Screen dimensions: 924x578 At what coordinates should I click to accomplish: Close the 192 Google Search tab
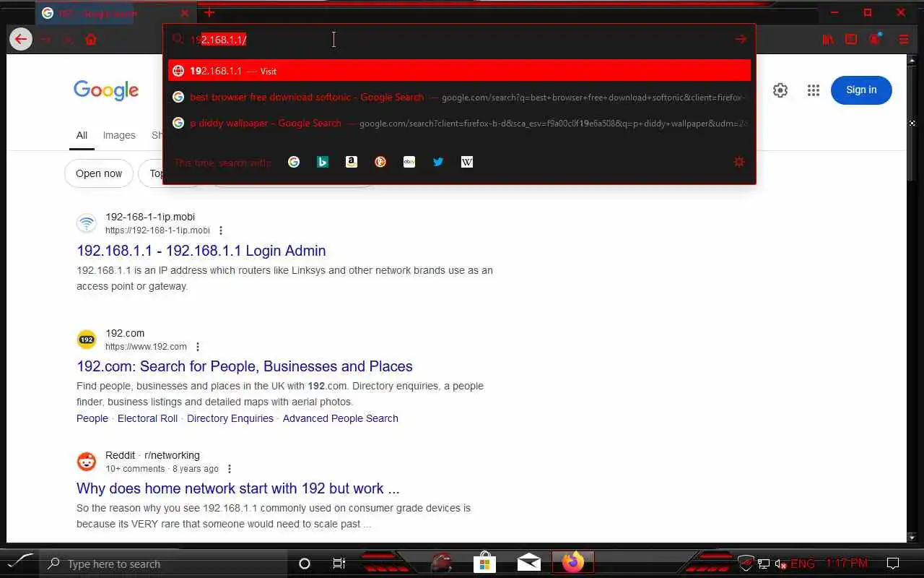185,13
